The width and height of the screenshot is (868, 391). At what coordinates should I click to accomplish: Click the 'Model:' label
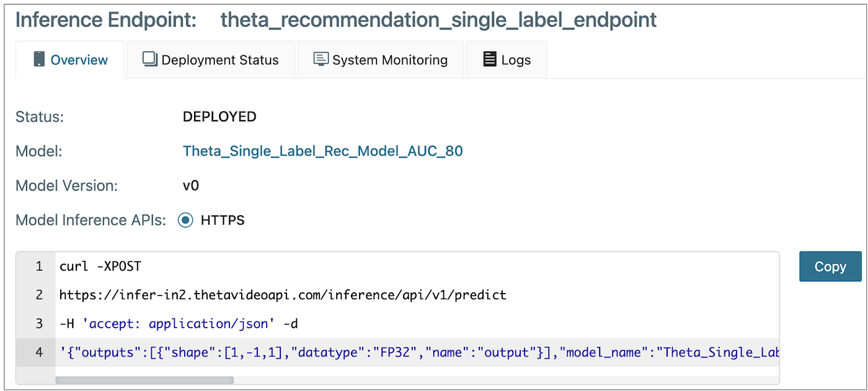tap(38, 151)
